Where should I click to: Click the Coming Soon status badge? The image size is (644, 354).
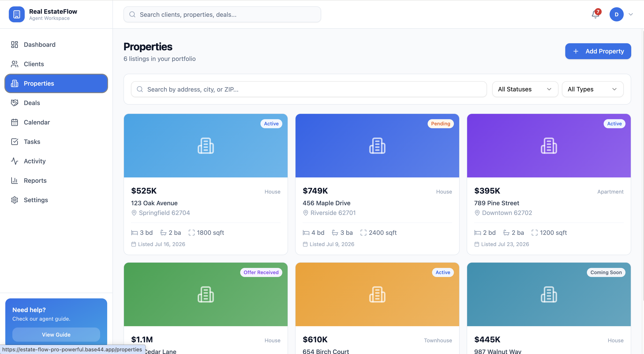tap(606, 272)
